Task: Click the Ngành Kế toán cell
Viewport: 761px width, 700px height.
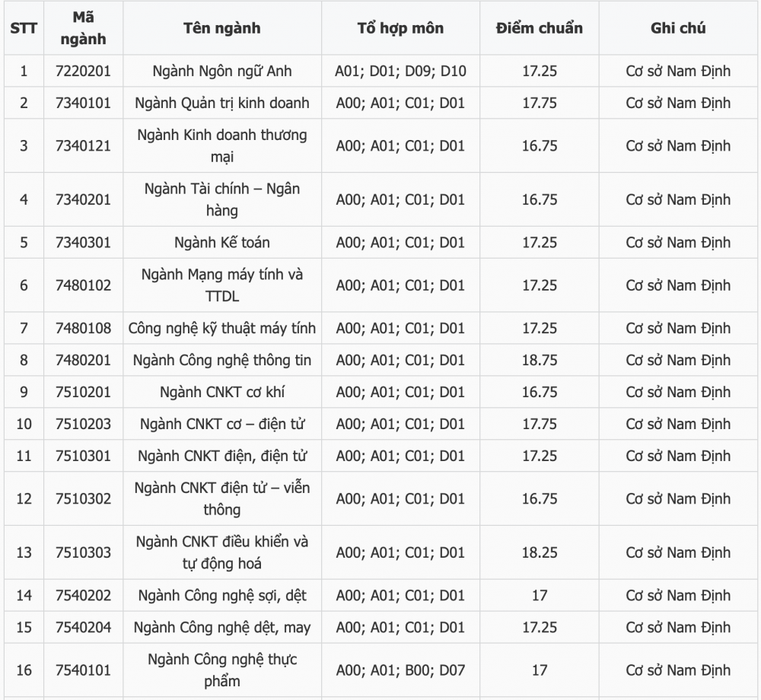Action: (221, 242)
